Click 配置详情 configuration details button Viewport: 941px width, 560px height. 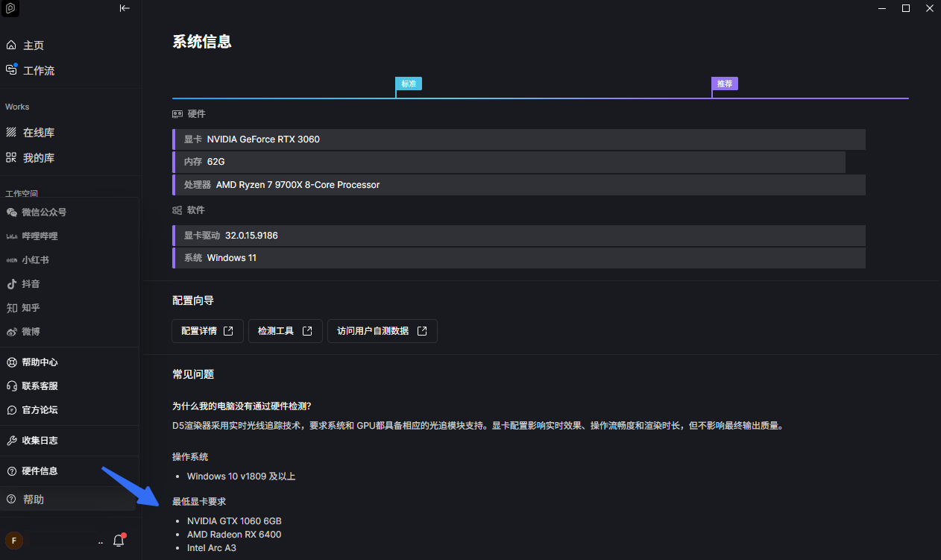pos(208,331)
